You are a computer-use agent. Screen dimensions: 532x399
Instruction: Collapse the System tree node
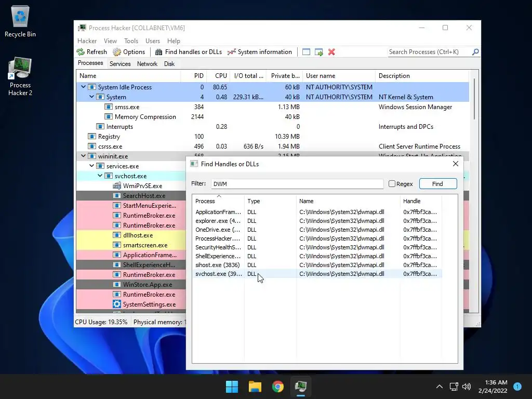tap(91, 97)
